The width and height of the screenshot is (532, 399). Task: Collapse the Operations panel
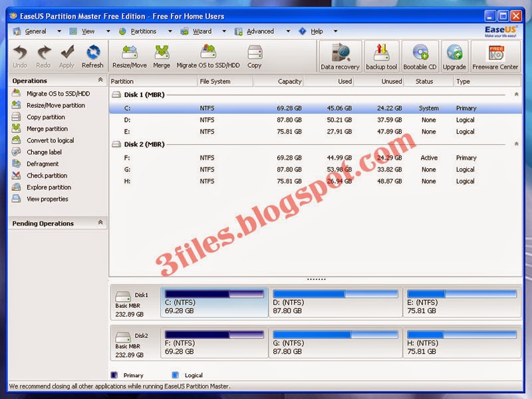tap(100, 80)
